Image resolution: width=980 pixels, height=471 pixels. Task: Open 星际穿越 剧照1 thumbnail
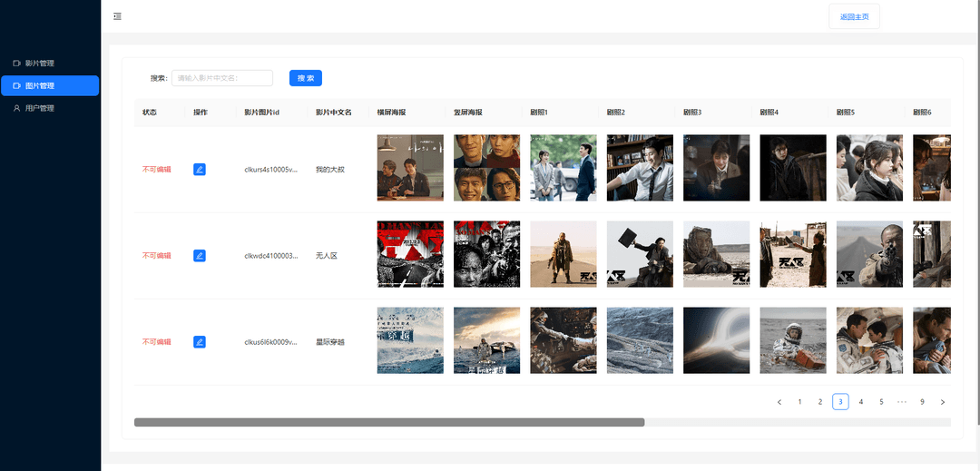click(x=563, y=340)
